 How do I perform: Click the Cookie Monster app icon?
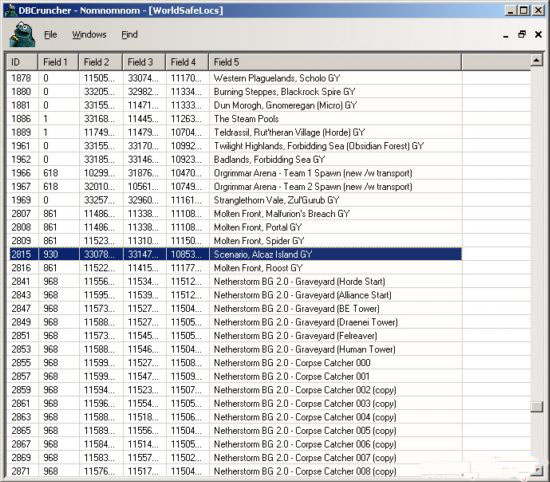click(x=22, y=34)
